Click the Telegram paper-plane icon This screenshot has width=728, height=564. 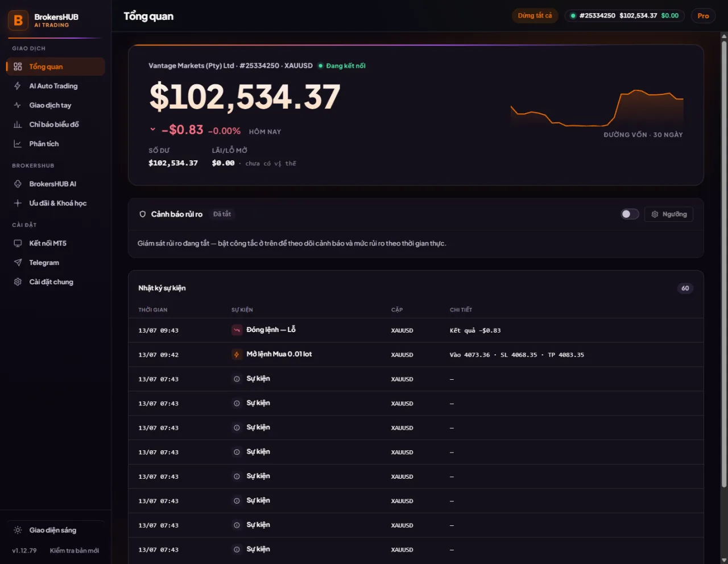(x=18, y=263)
